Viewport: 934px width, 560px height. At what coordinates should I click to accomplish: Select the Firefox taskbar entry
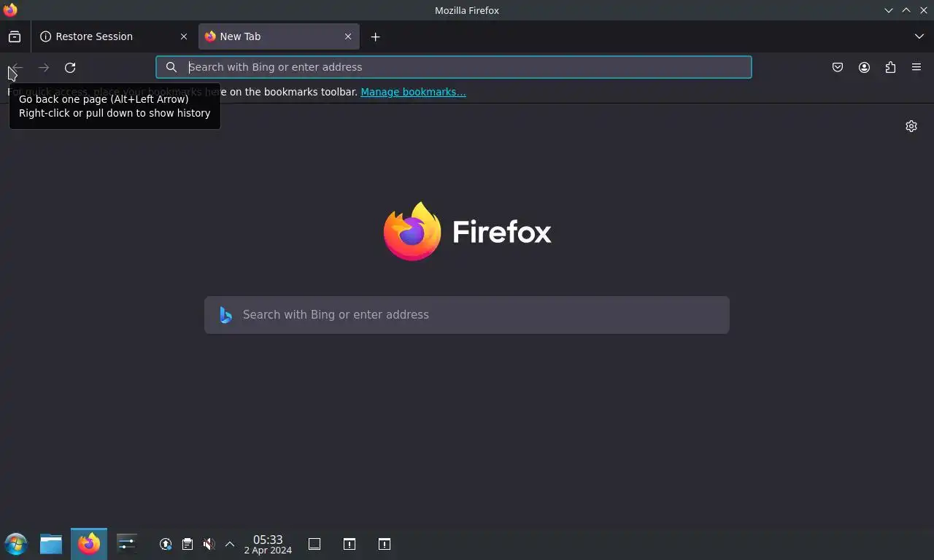pos(89,544)
